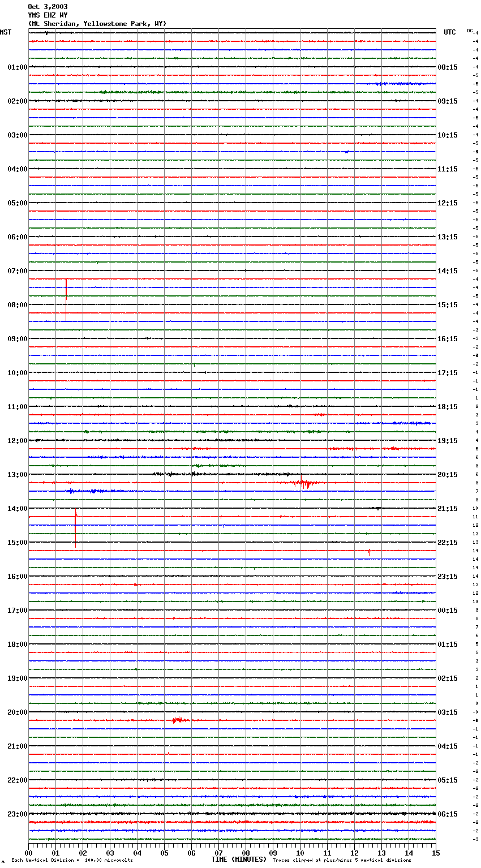Select the 19:00 MST time label

[18, 678]
